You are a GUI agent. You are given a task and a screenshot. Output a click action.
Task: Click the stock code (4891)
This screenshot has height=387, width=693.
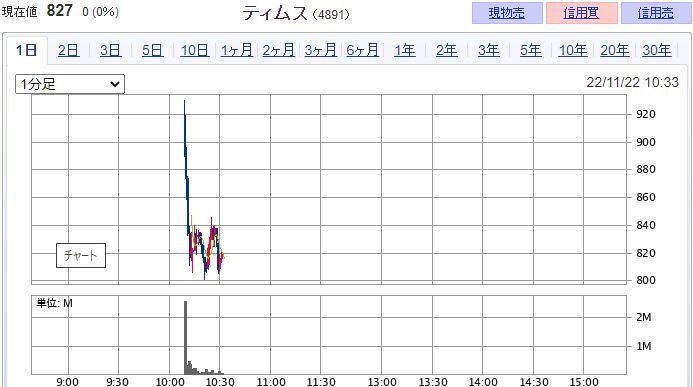[x=331, y=15]
